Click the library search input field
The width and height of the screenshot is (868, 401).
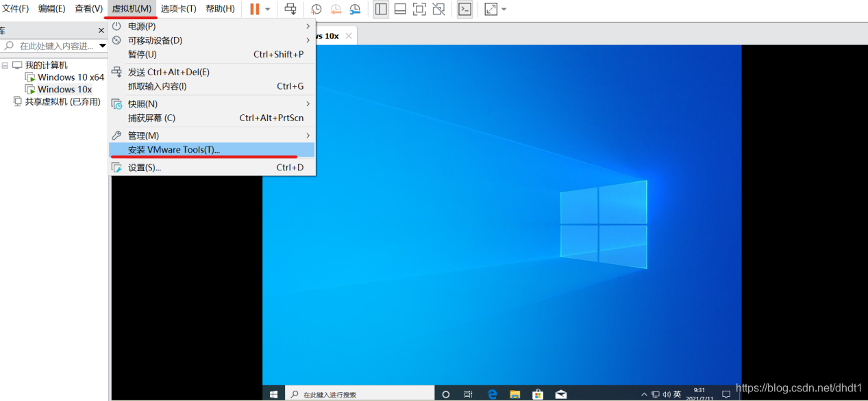coord(50,46)
